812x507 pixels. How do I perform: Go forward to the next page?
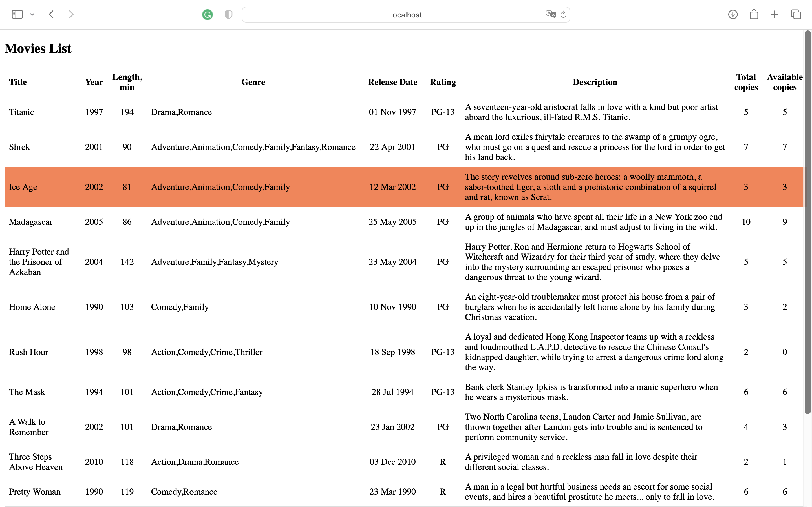click(x=71, y=14)
